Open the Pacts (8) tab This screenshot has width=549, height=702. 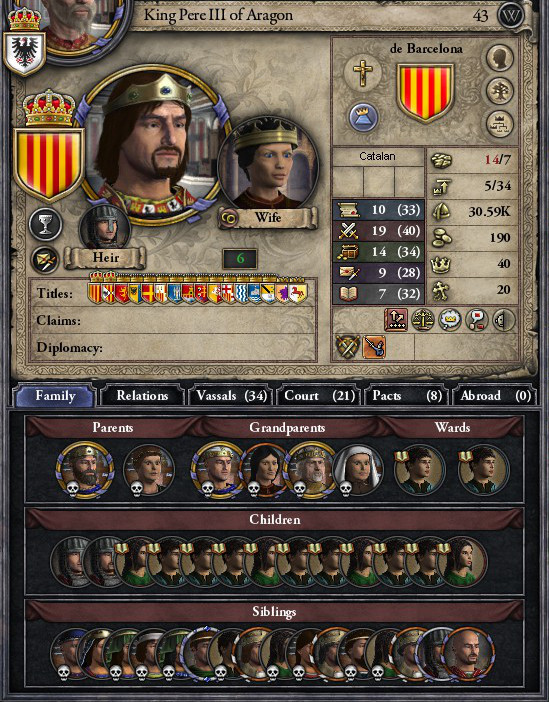pyautogui.click(x=407, y=396)
